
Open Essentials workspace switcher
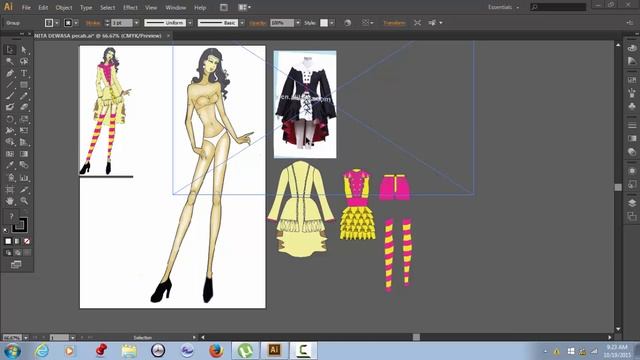[504, 7]
